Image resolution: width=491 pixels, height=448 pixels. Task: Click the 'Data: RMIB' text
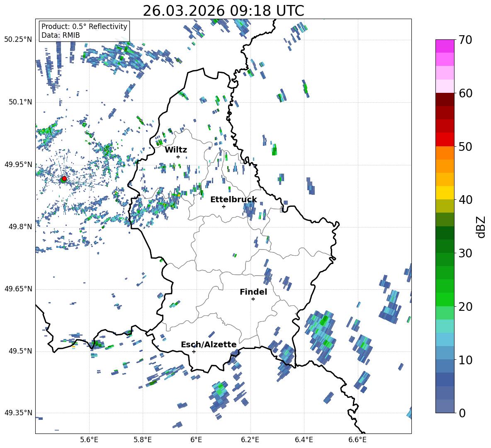click(x=61, y=35)
